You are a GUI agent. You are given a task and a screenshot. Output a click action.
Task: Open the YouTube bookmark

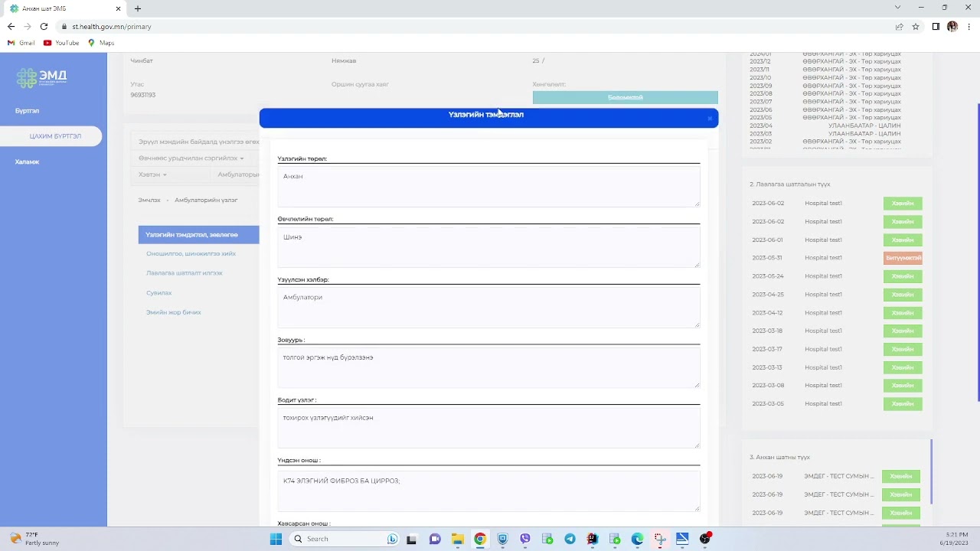point(61,43)
